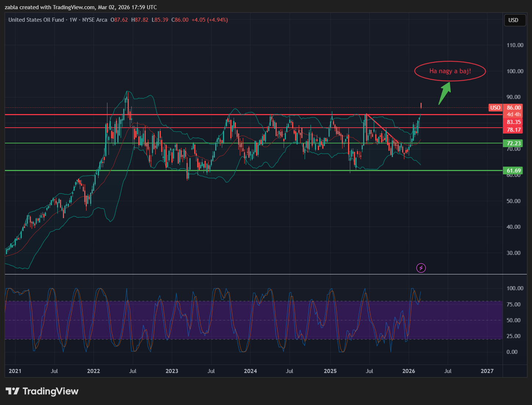Click the 86.00 current price label

point(514,108)
